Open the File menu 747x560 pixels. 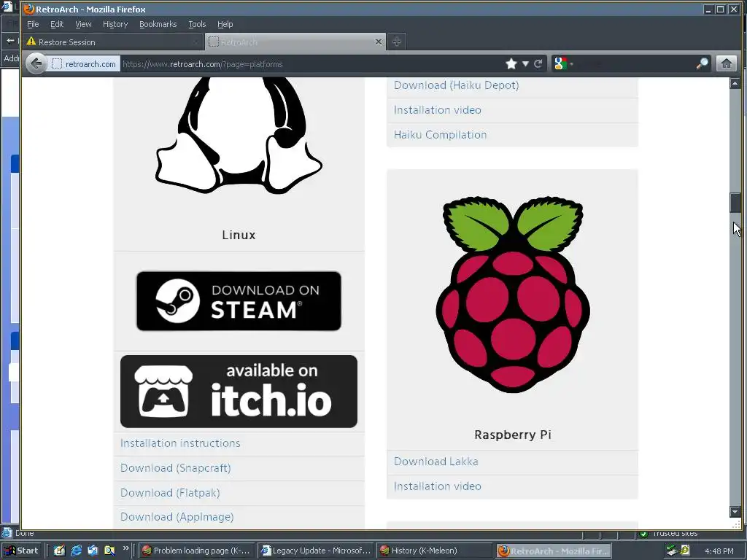tap(33, 24)
